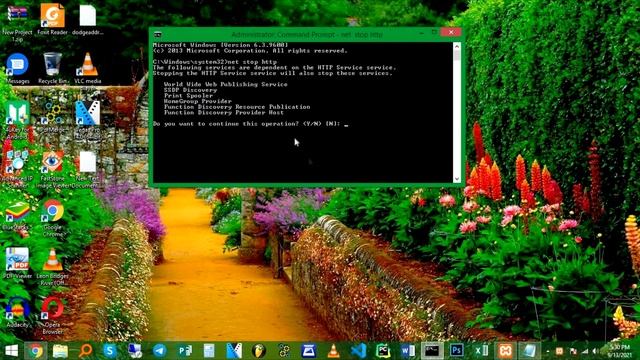Image resolution: width=640 pixels, height=360 pixels.
Task: Open Foxit Reader desktop shortcut
Action: [52, 19]
